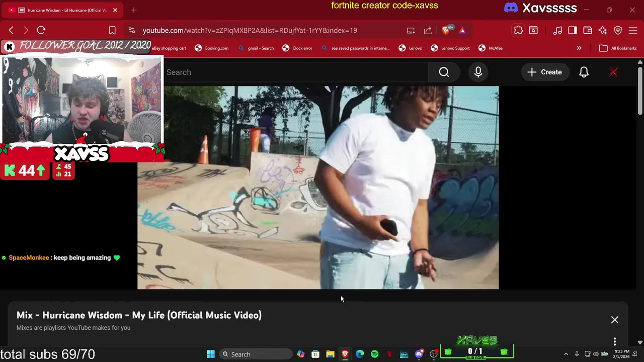Open the Clock error bookmark
This screenshot has width=644, height=362.
click(x=297, y=48)
